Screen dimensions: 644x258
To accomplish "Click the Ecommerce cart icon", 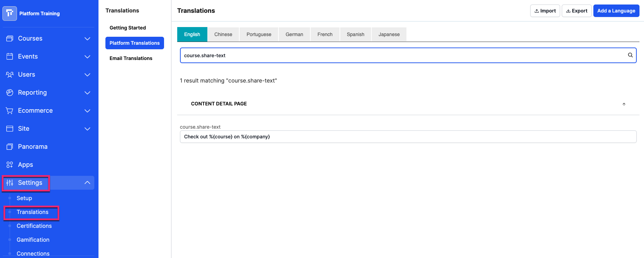I will pos(10,111).
